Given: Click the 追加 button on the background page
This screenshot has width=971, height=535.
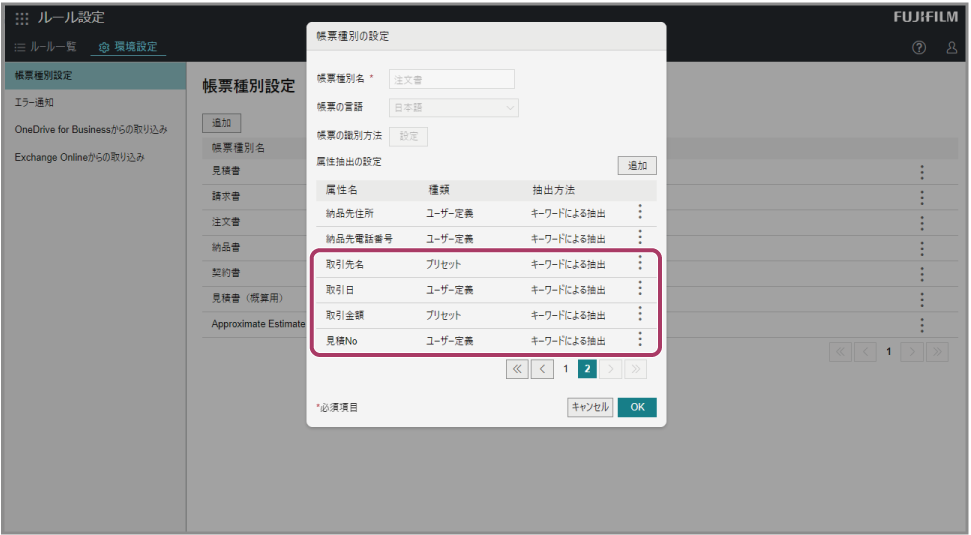Looking at the screenshot, I should [x=222, y=123].
